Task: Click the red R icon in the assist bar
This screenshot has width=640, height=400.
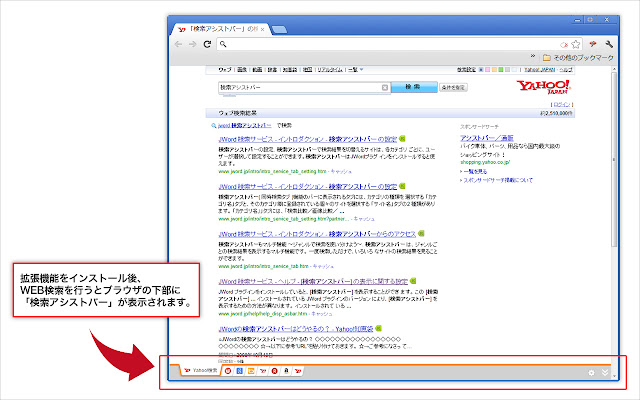Action: [275, 371]
